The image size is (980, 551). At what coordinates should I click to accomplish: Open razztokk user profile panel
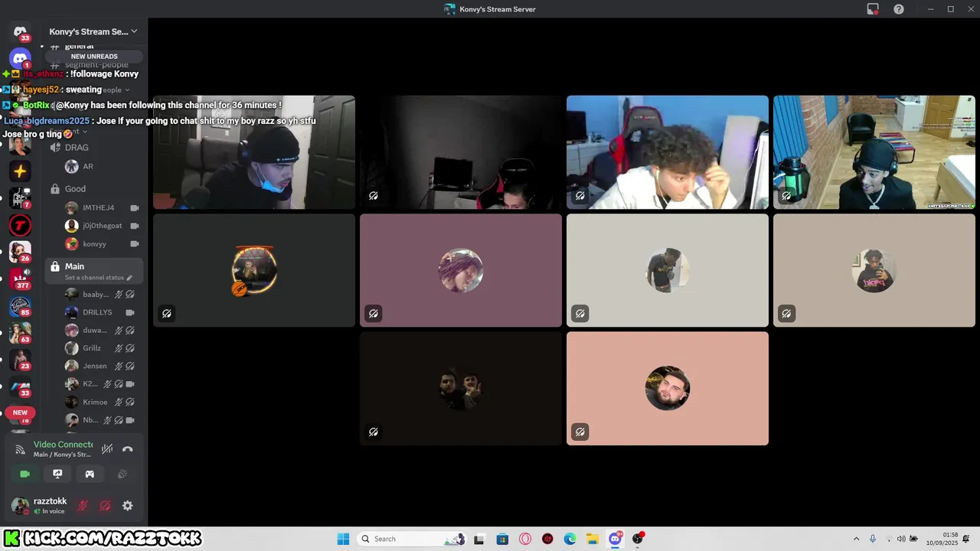40,506
